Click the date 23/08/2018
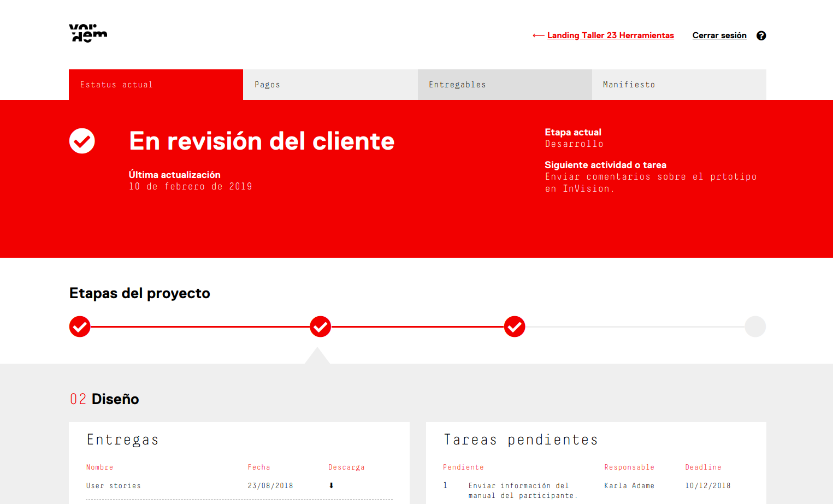 (270, 486)
